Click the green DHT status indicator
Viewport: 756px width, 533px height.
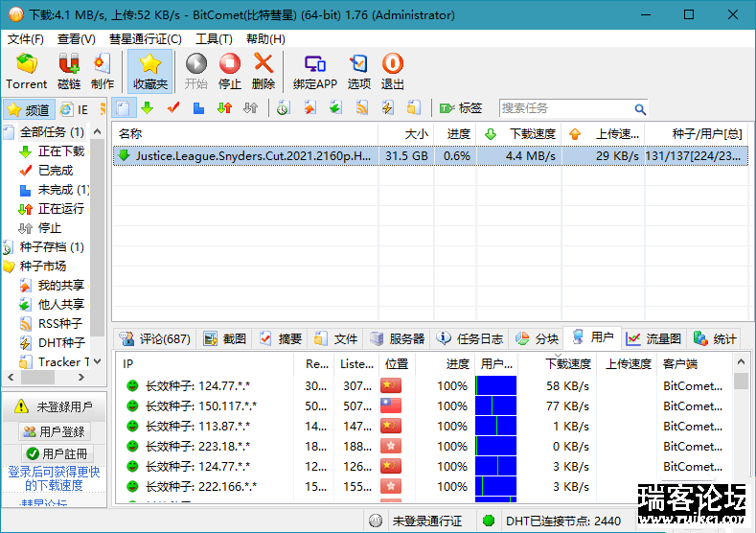(489, 521)
